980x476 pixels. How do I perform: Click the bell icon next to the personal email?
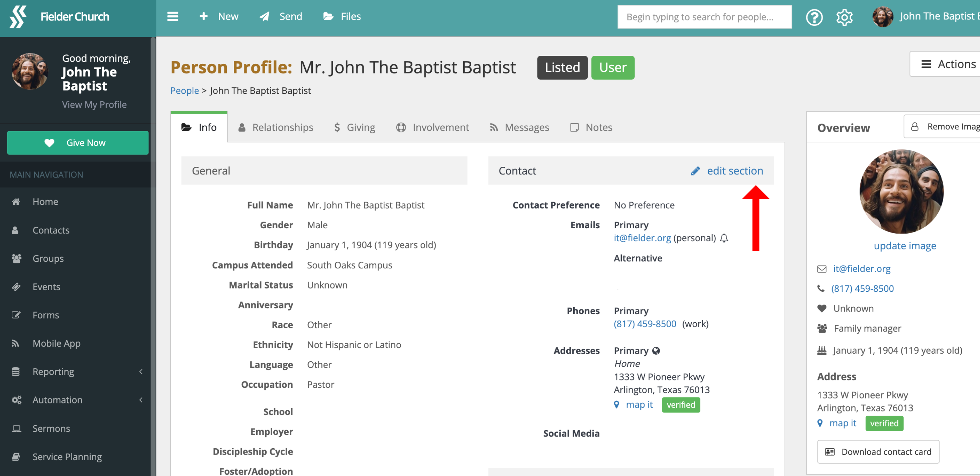724,238
